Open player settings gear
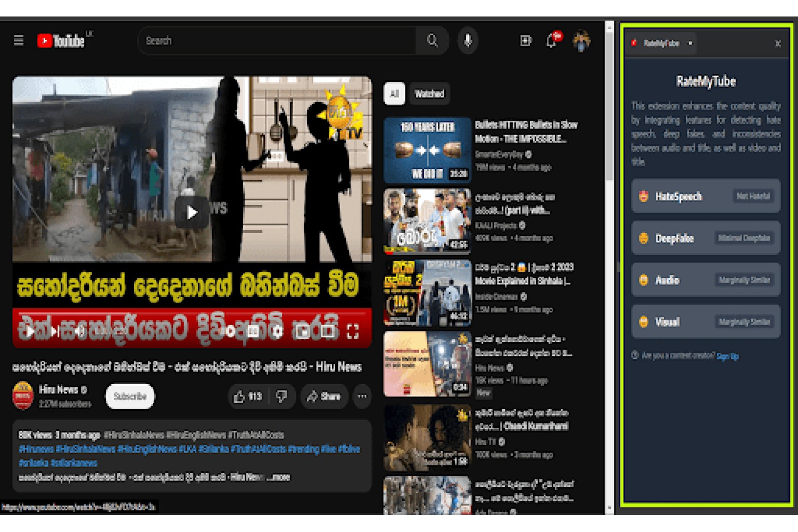 (x=277, y=331)
